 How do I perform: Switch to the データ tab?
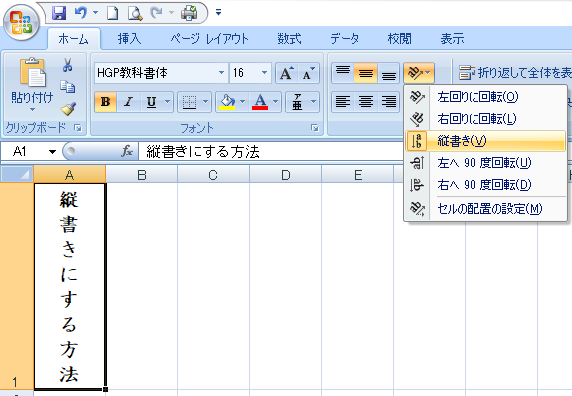(344, 39)
